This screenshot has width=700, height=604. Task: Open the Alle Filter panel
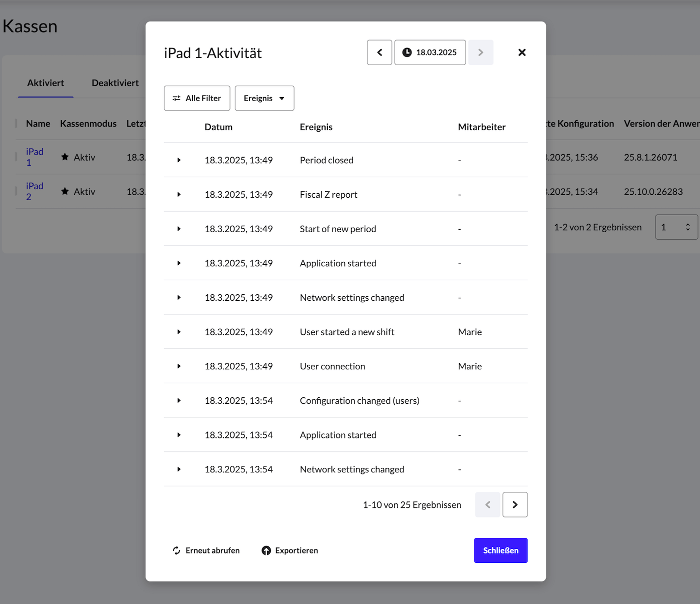pyautogui.click(x=197, y=98)
